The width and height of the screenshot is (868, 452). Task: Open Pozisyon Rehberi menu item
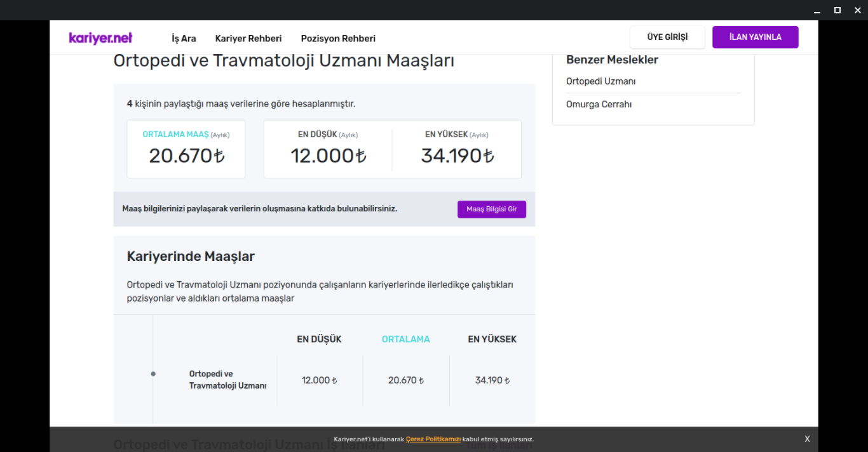338,39
